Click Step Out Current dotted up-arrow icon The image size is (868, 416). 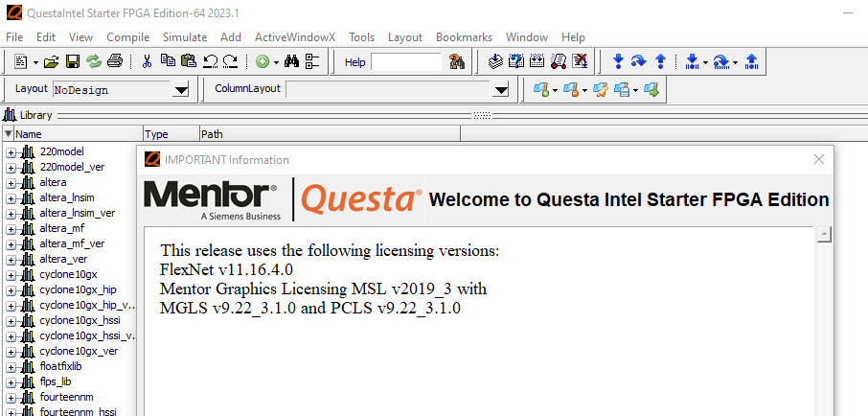pos(751,61)
